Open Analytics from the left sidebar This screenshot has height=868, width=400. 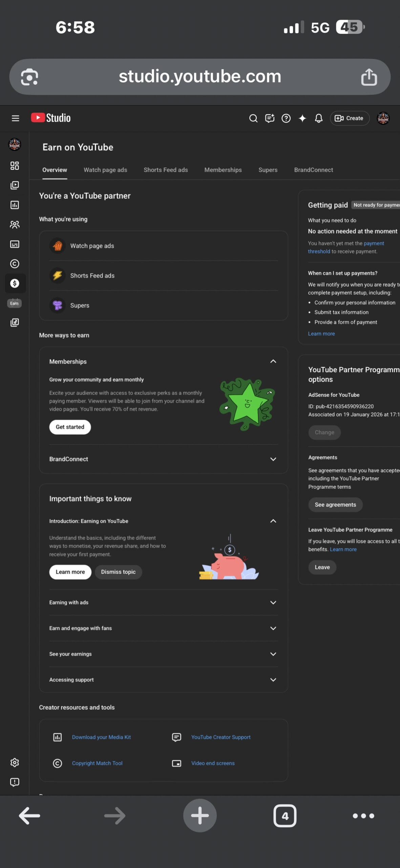point(15,205)
